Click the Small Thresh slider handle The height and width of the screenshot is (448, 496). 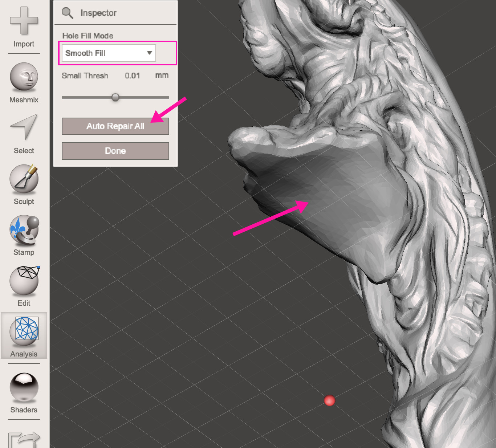pyautogui.click(x=115, y=97)
